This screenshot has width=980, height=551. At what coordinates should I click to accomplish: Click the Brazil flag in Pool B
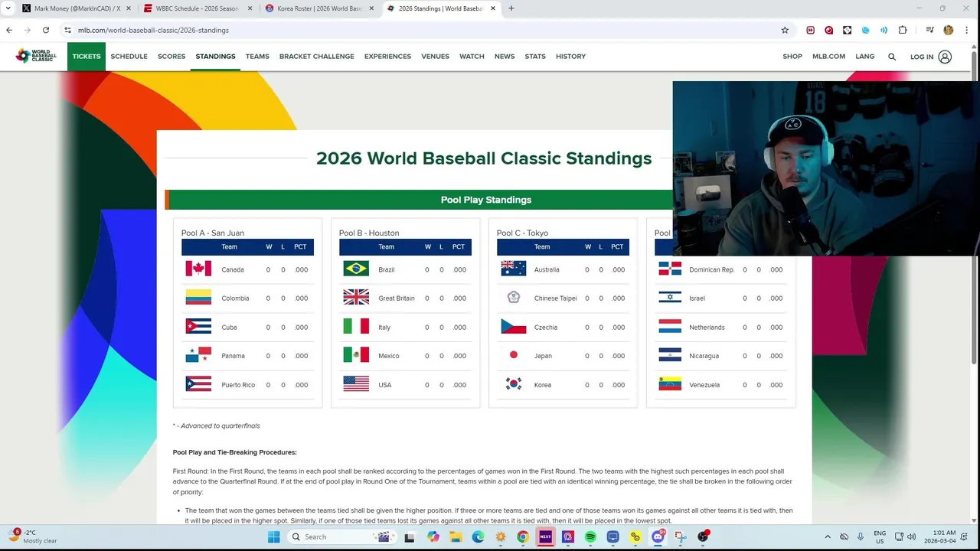pos(356,269)
